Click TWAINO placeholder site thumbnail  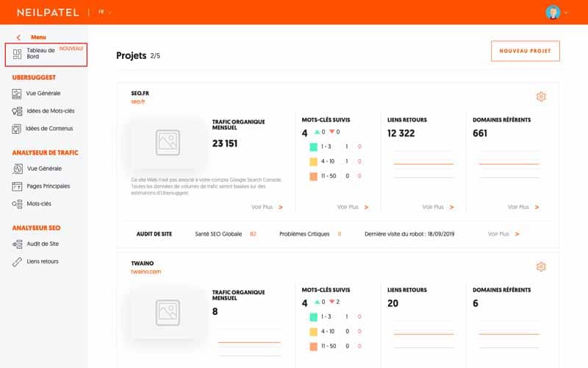point(168,312)
